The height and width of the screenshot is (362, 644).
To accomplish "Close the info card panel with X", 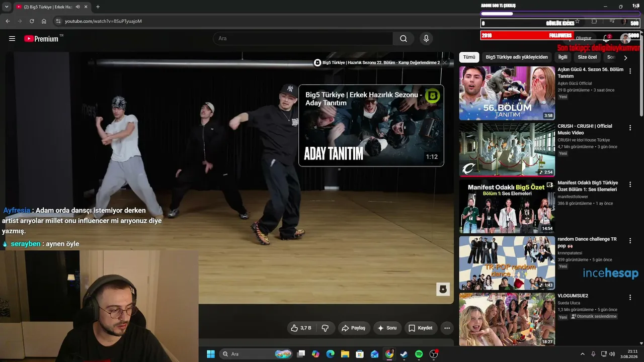I will (x=445, y=63).
